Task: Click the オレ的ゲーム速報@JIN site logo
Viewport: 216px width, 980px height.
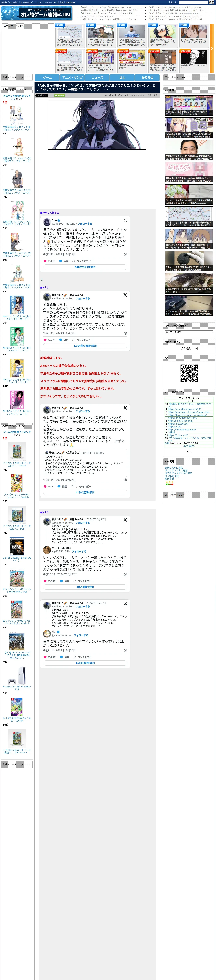Action: point(37,13)
